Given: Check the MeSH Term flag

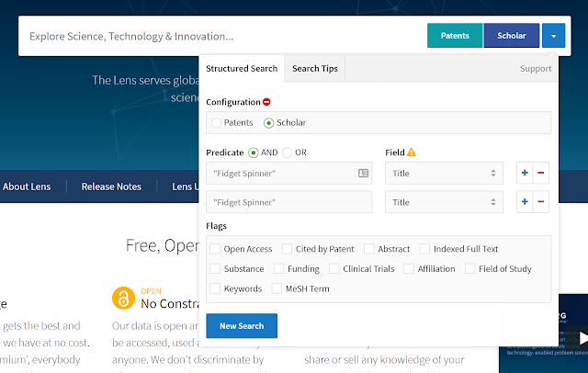Looking at the screenshot, I should pyautogui.click(x=277, y=288).
